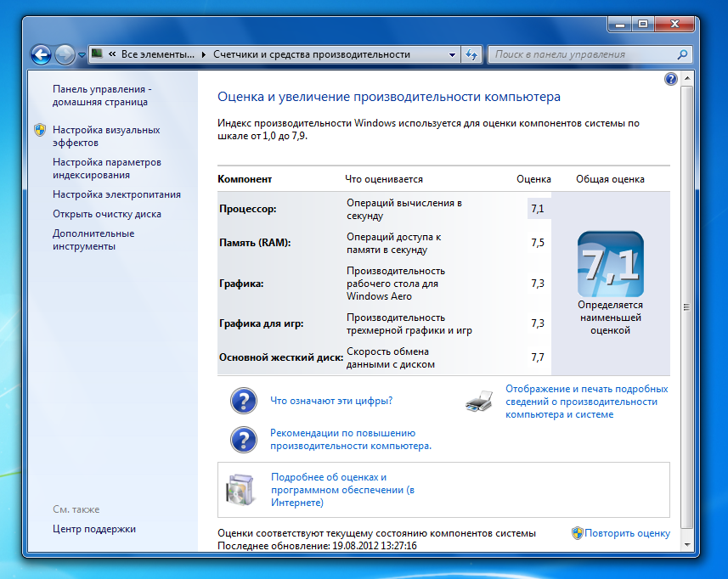This screenshot has height=579, width=728.
Task: Click the magnifier search icon
Action: [x=682, y=54]
